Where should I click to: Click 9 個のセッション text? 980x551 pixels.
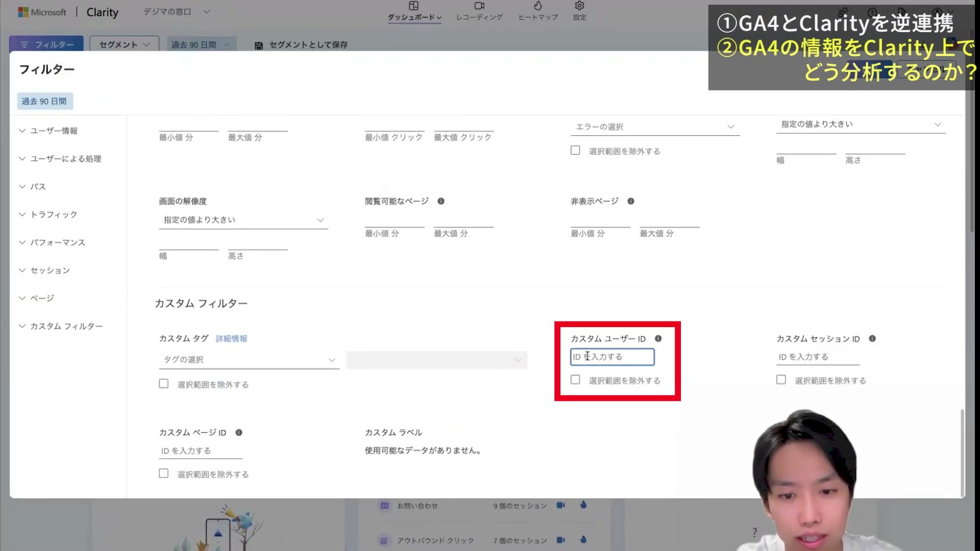click(x=520, y=506)
